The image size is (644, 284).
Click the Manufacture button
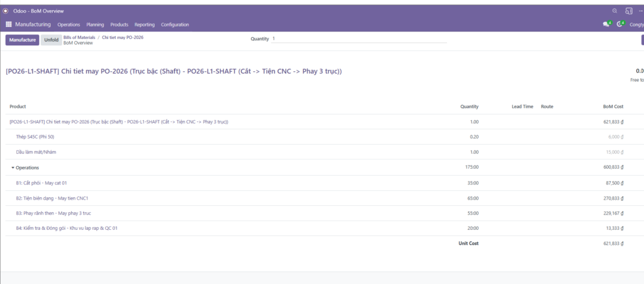(x=22, y=40)
